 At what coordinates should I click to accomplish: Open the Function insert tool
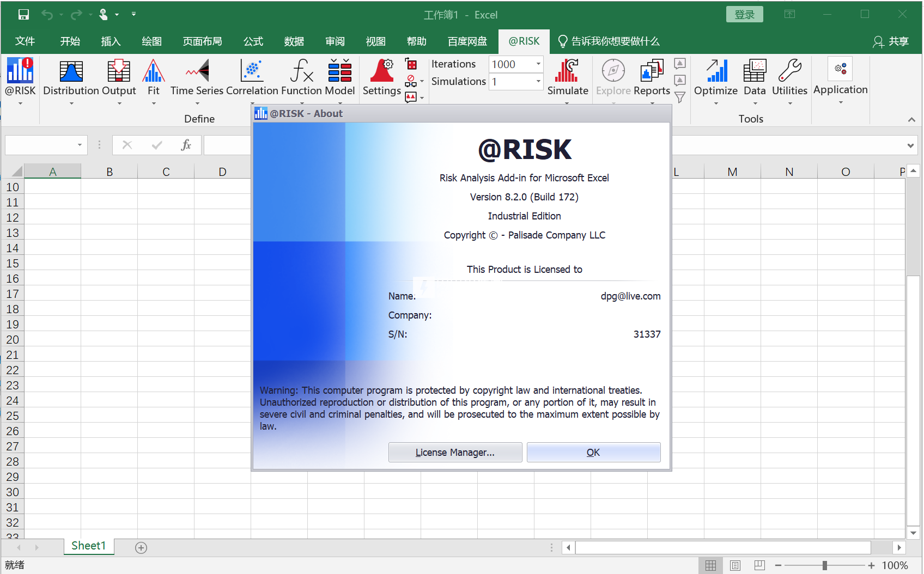click(302, 71)
